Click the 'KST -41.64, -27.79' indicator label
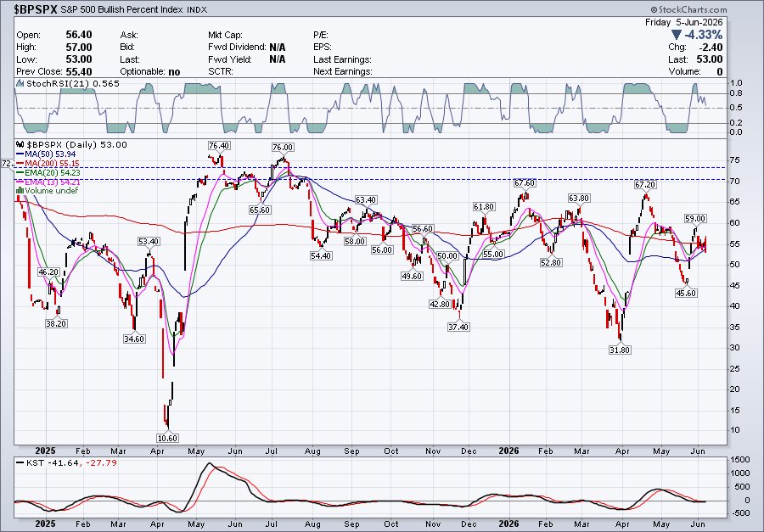Viewport: 764px width, 532px height. coord(71,462)
